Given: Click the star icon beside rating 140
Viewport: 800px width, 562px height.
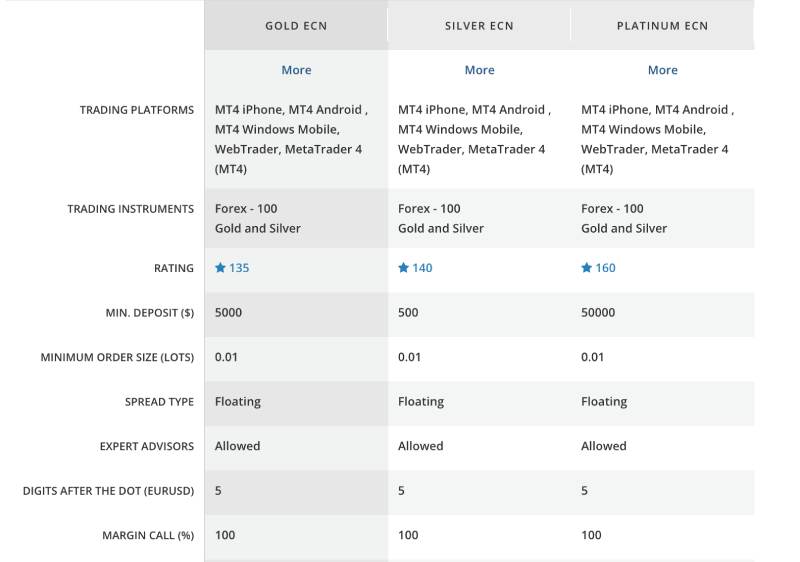Looking at the screenshot, I should (x=403, y=268).
